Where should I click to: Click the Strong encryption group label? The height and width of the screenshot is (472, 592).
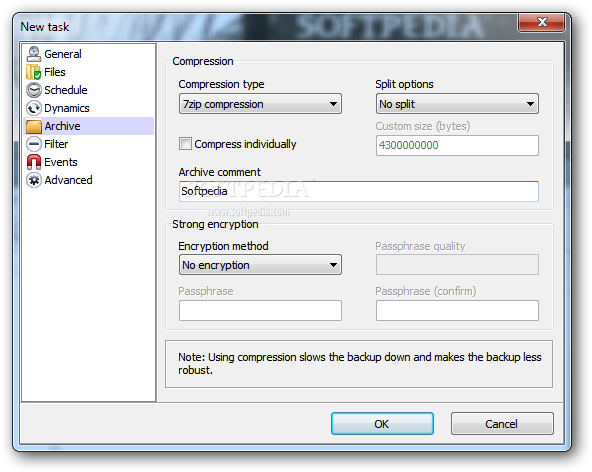(x=215, y=224)
